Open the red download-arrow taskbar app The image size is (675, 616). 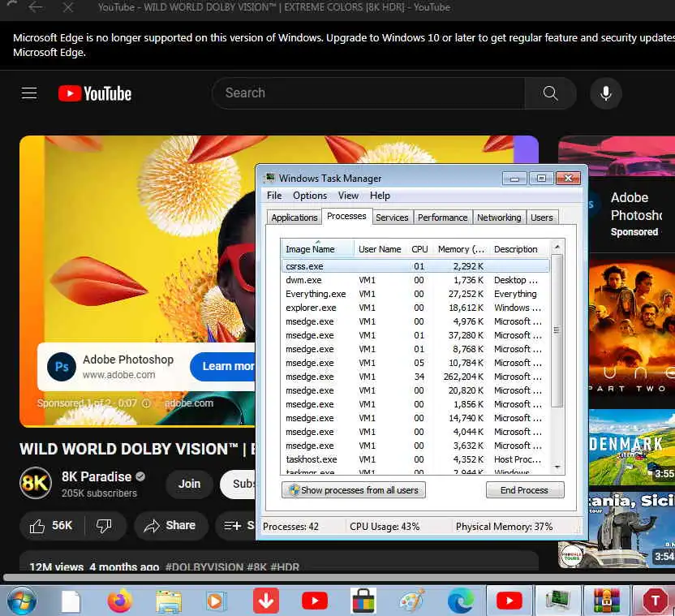pos(266,601)
